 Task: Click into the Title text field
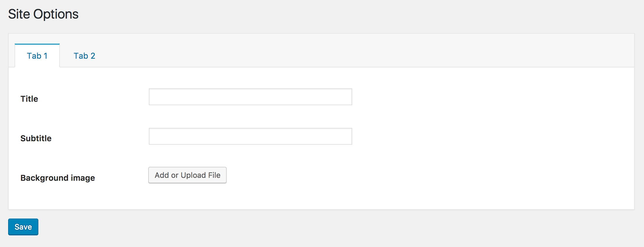tap(250, 97)
